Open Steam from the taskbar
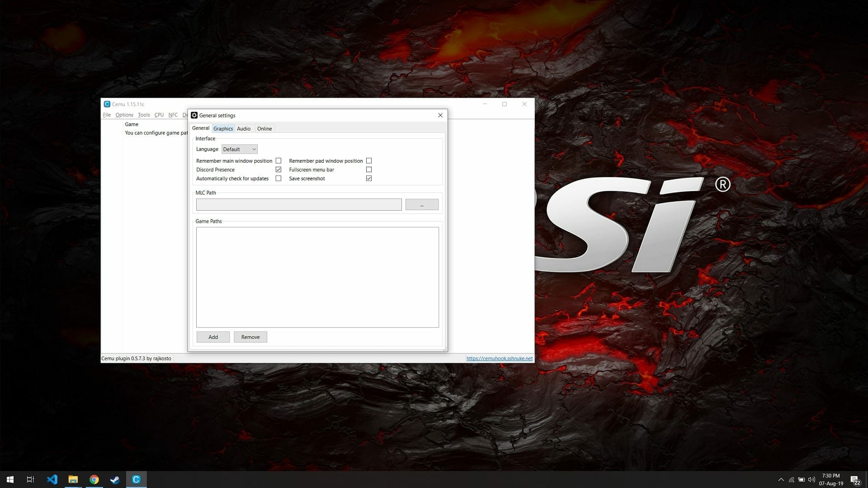This screenshot has height=488, width=868. pos(115,479)
